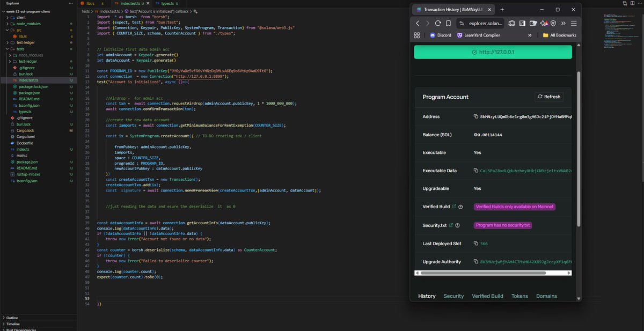644x331 pixels.
Task: Open Security.txt external link icon
Action: click(x=451, y=225)
